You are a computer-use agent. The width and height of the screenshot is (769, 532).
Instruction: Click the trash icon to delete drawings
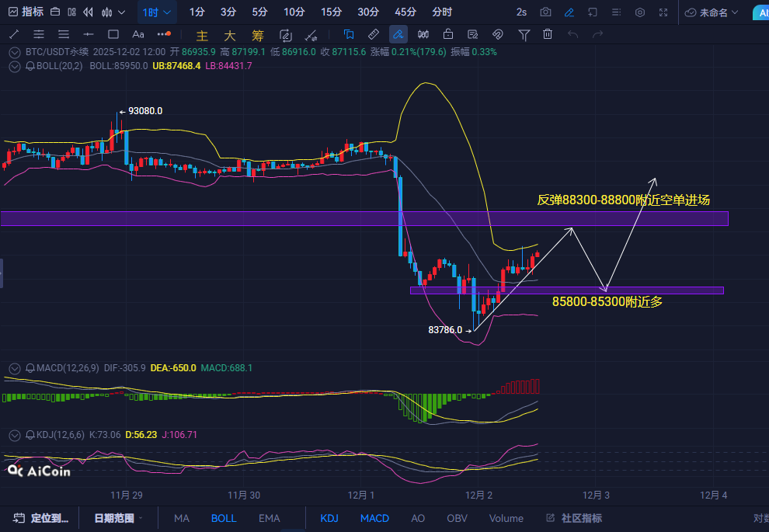(x=548, y=34)
